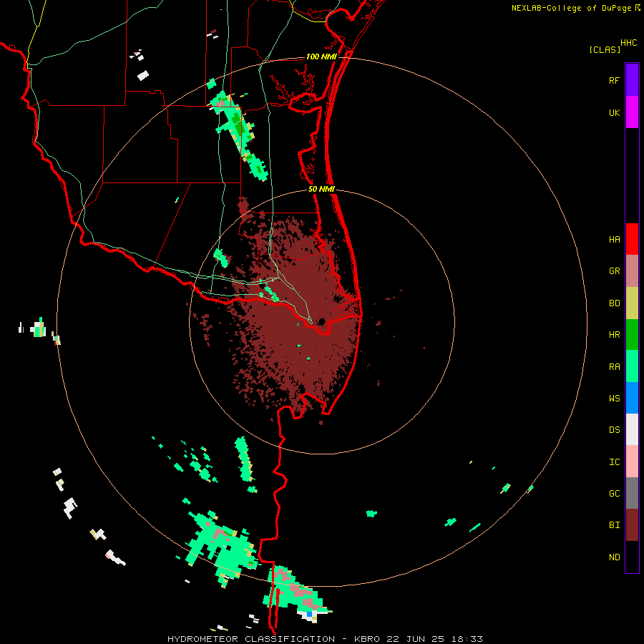The image size is (644, 644).
Task: Click the 'UK' legend label
Action: point(614,113)
